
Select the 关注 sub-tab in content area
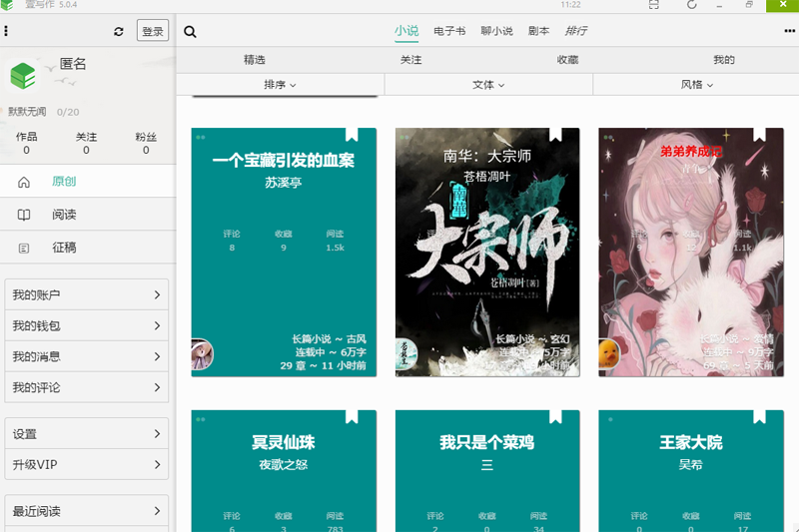pyautogui.click(x=410, y=60)
